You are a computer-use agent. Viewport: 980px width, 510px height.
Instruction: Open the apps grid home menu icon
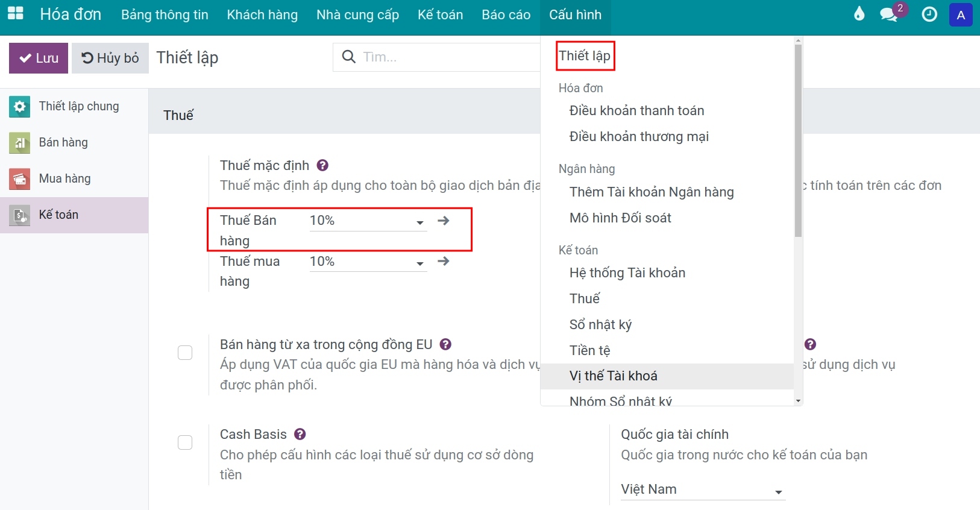16,14
